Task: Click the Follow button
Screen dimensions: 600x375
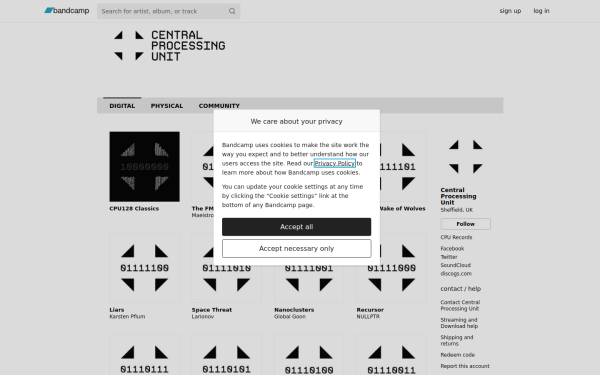Action: (466, 224)
